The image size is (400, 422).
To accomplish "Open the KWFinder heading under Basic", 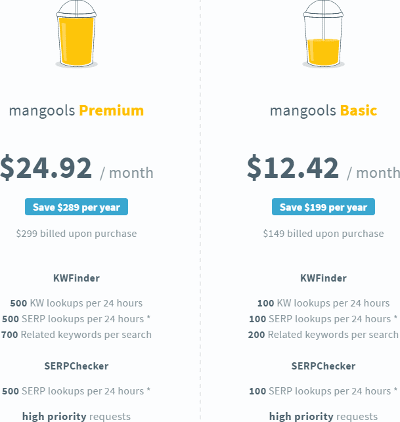I will click(323, 278).
